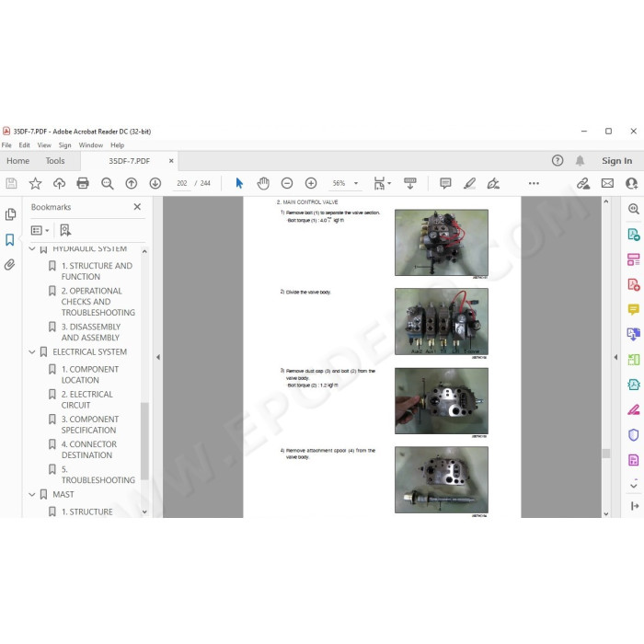Open the Edit menu
The height and width of the screenshot is (644, 644).
coord(24,145)
